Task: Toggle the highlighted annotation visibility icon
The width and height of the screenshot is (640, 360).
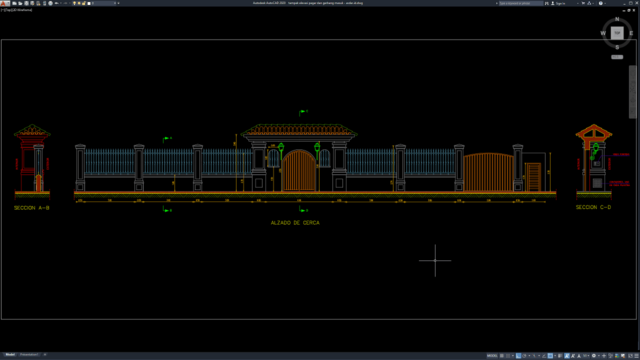Action: point(567,356)
